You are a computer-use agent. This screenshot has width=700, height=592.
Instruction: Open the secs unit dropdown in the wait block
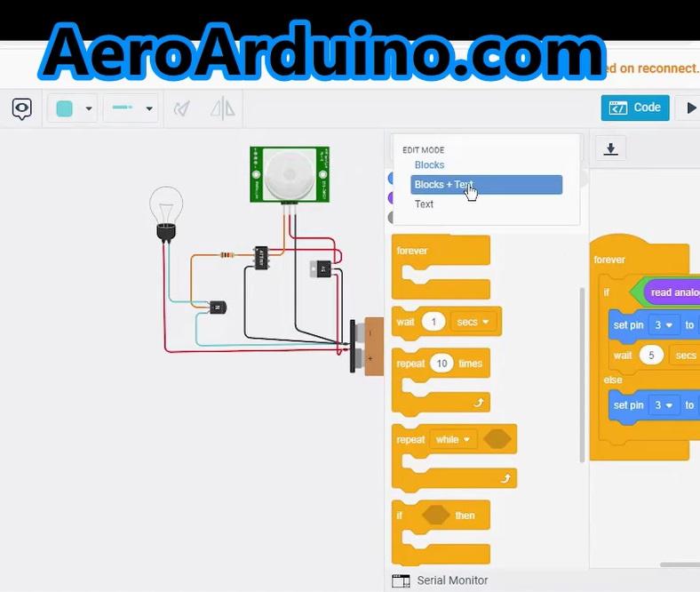[x=473, y=322]
